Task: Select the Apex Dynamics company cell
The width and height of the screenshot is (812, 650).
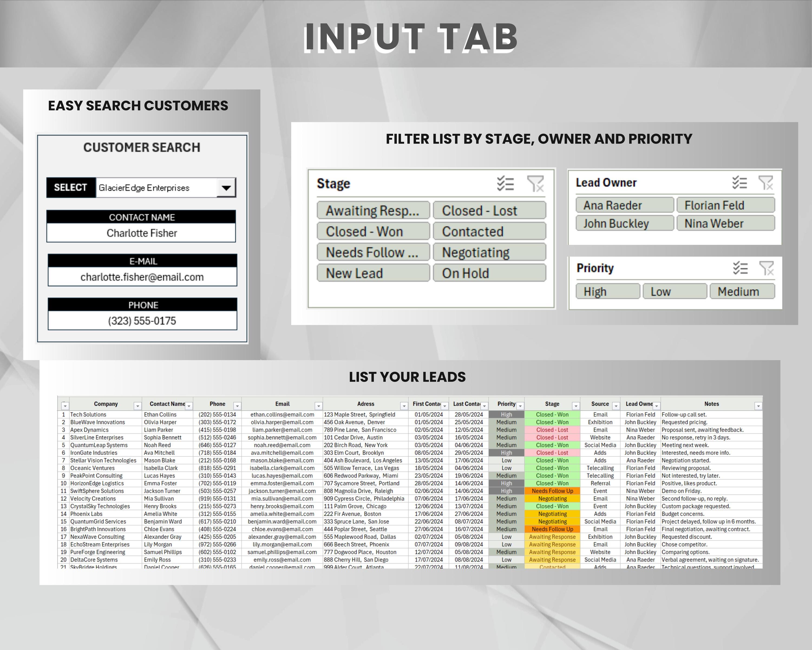Action: click(106, 430)
